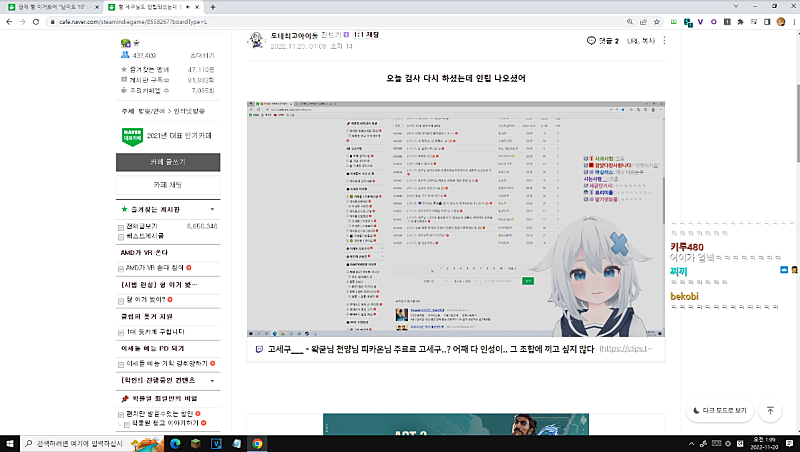Toggle the browser side panel

click(767, 22)
